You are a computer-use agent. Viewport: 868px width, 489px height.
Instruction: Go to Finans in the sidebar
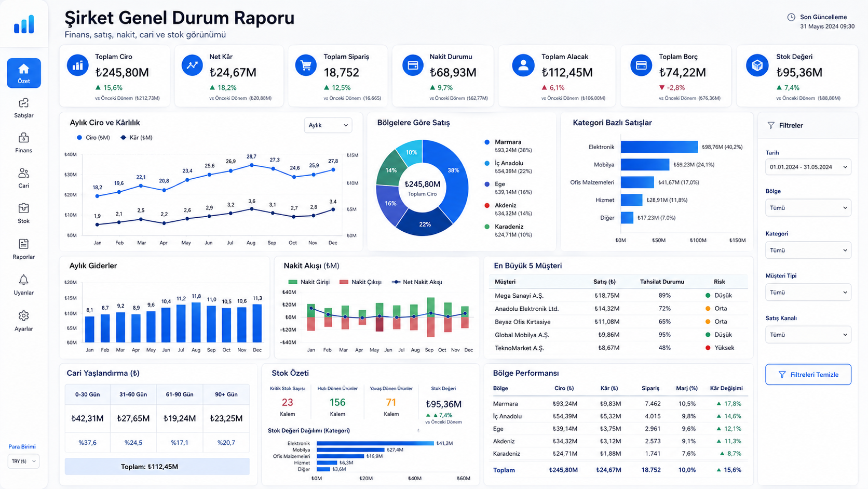click(x=24, y=143)
